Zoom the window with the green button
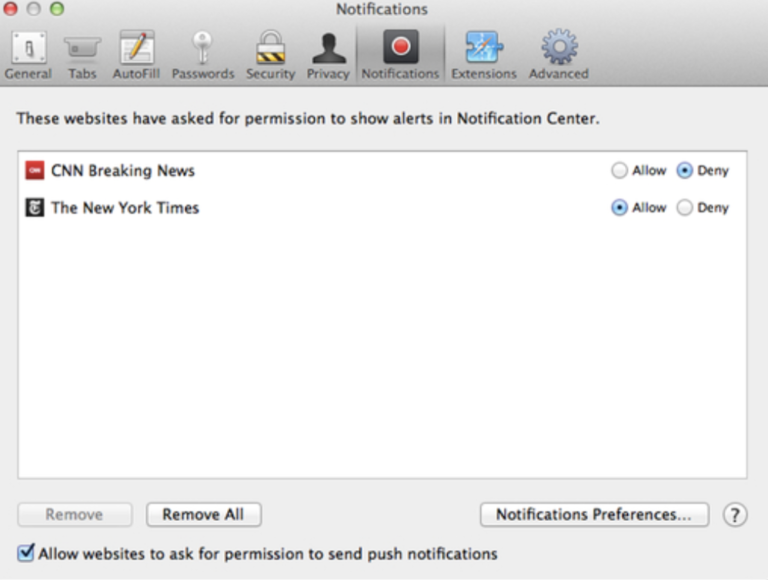The width and height of the screenshot is (768, 580). 57,9
